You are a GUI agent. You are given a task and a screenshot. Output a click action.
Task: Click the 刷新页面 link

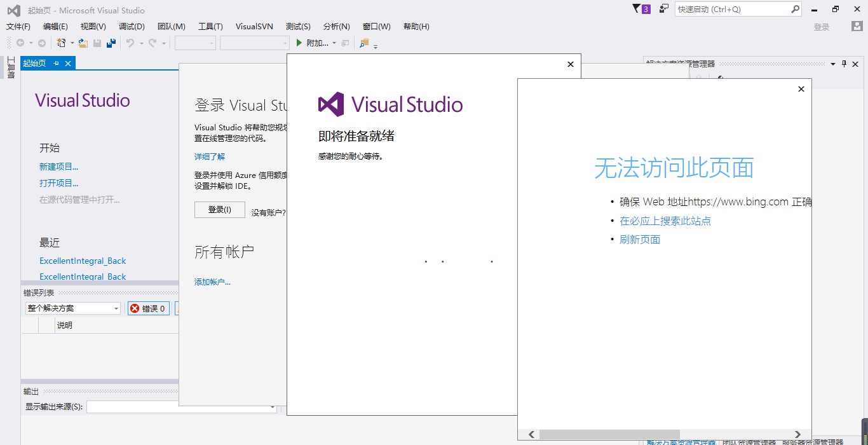point(640,239)
